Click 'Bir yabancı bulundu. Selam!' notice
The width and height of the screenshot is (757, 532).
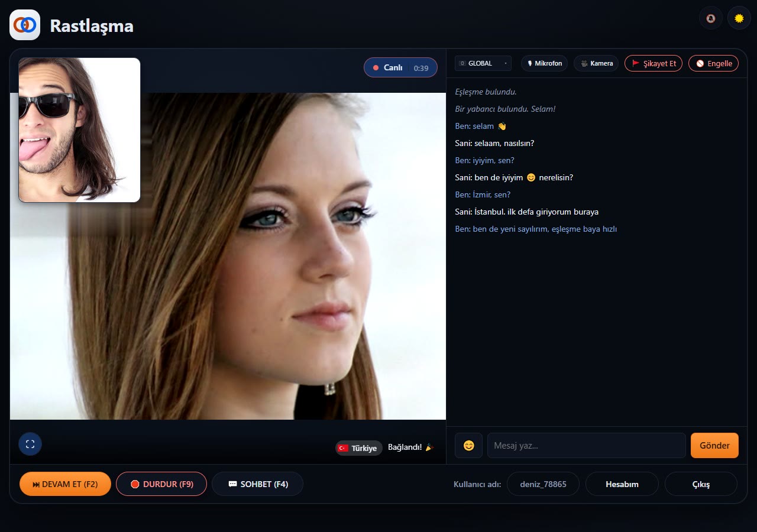coord(505,109)
